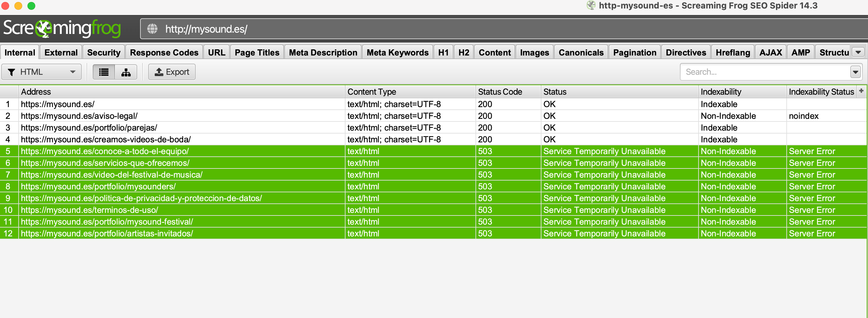View the Canonicals tab
Image resolution: width=868 pixels, height=318 pixels.
581,53
